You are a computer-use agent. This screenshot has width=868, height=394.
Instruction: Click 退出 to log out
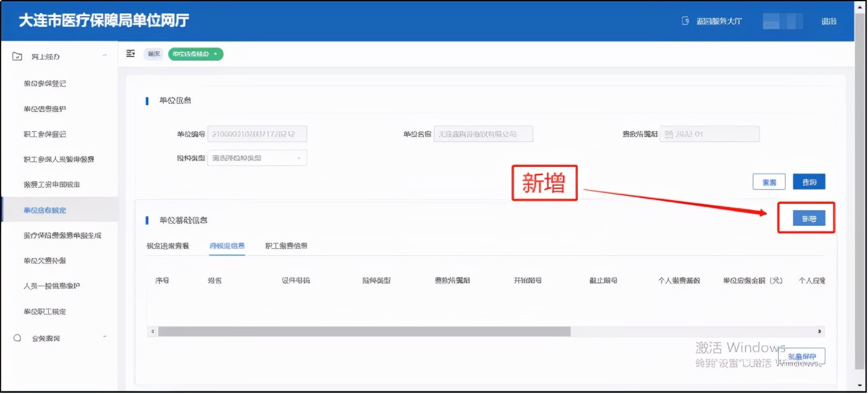pyautogui.click(x=830, y=21)
